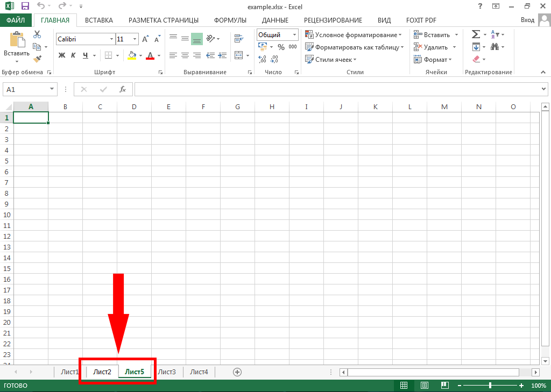Click the Increase Font Size icon
The image size is (551, 392).
pyautogui.click(x=145, y=39)
